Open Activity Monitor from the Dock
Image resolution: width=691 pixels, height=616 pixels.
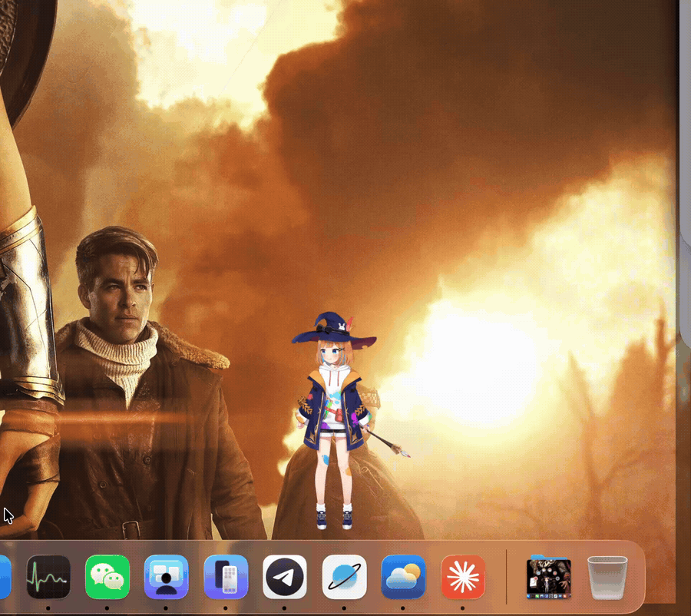click(48, 577)
